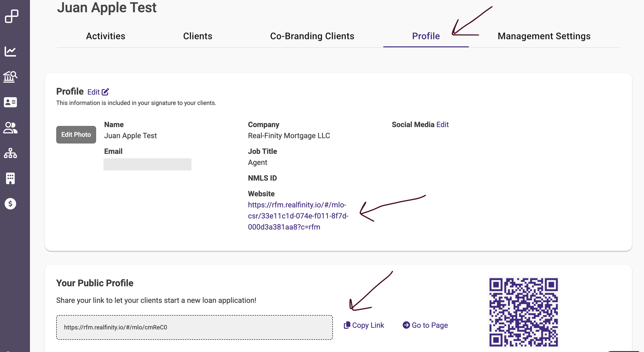
Task: Click the Social Media Edit link
Action: [x=443, y=124]
